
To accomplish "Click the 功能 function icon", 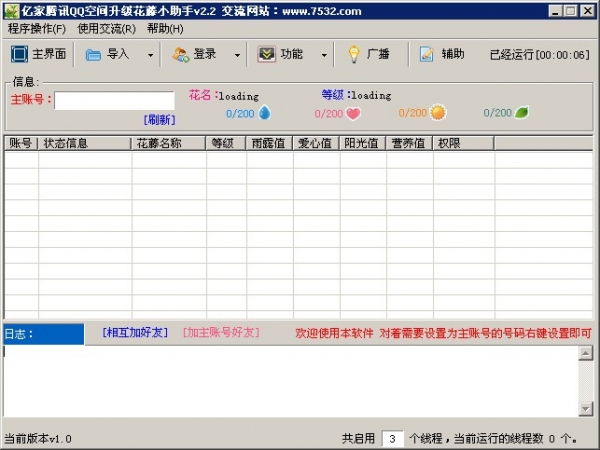I will (x=266, y=54).
